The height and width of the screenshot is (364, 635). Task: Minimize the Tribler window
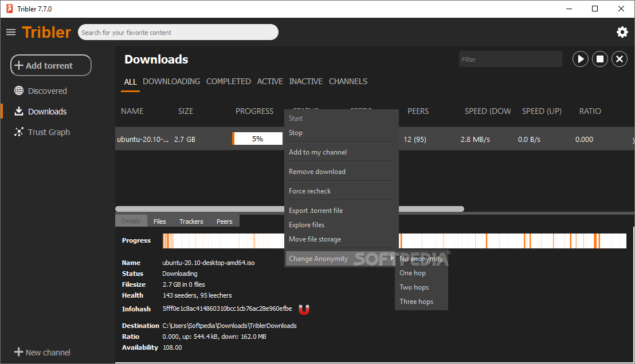(569, 9)
